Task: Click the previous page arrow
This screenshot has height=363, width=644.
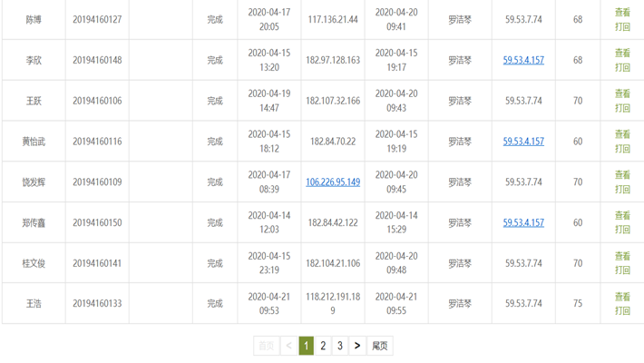Action: [289, 346]
